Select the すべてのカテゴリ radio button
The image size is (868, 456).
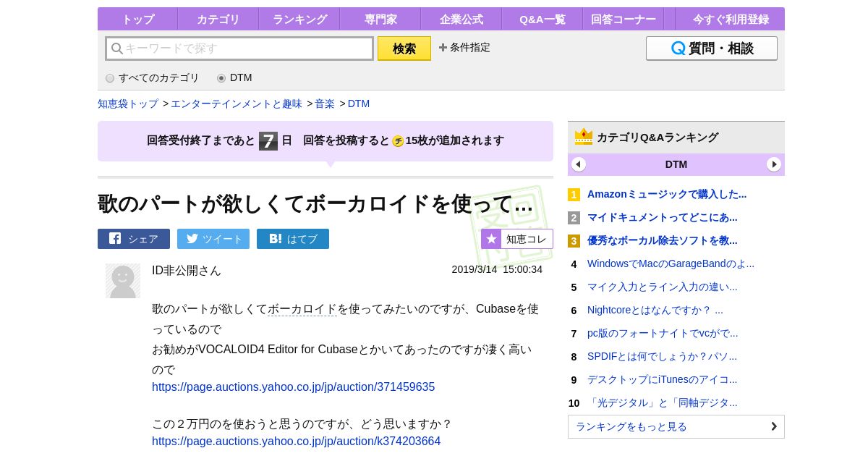tap(110, 78)
